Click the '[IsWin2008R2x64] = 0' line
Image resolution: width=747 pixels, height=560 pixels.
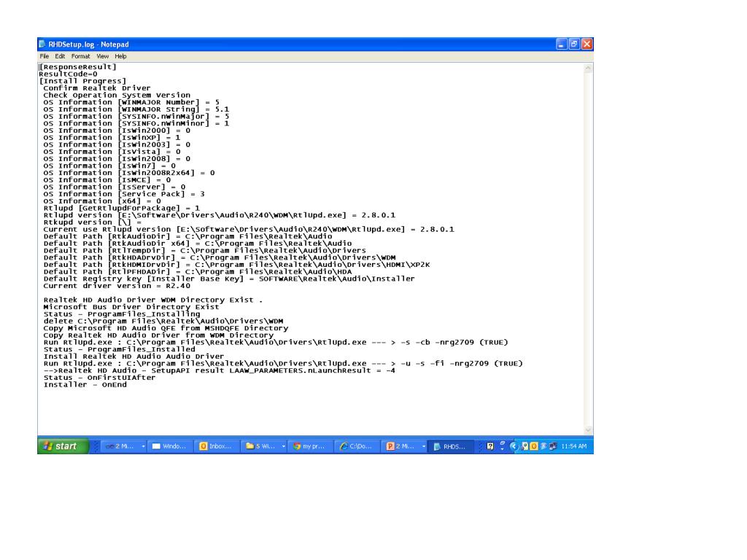(x=129, y=173)
